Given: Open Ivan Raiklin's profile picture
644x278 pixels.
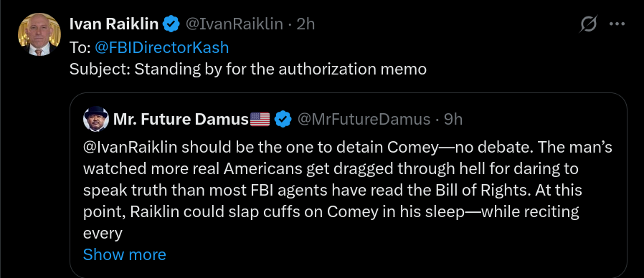Looking at the screenshot, I should 39,34.
